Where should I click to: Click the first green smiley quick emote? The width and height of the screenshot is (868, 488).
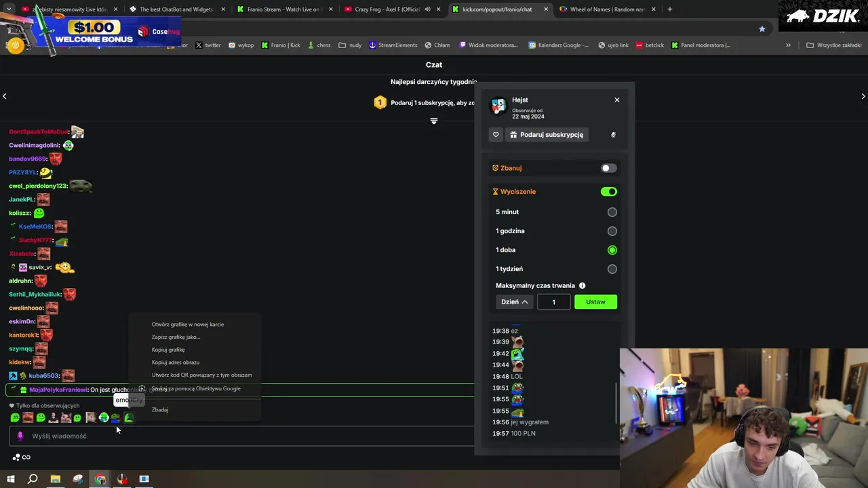pyautogui.click(x=15, y=418)
